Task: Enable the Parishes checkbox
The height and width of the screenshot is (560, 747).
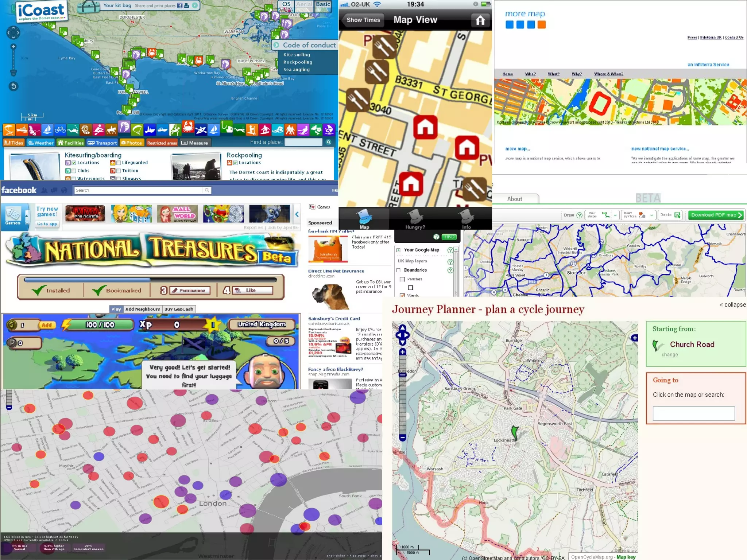Action: [402, 279]
